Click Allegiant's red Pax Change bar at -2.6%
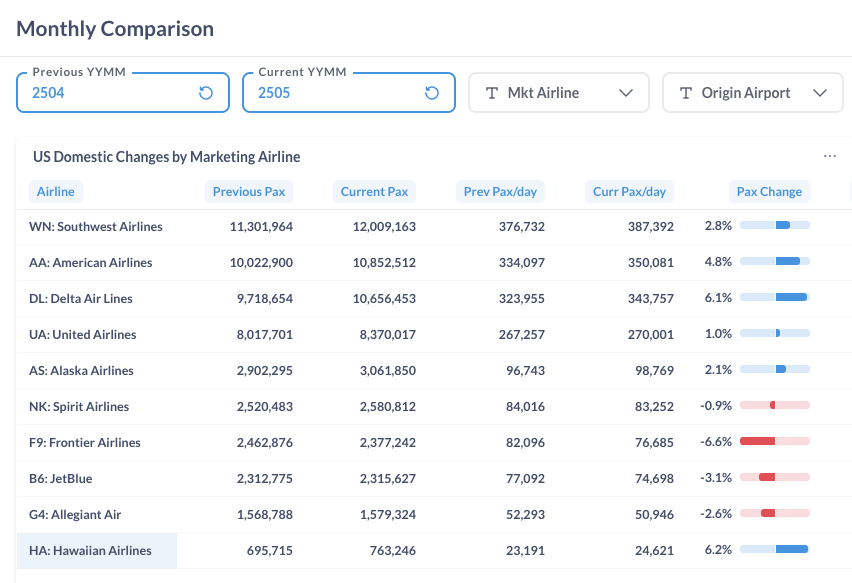The image size is (852, 583). 775,513
